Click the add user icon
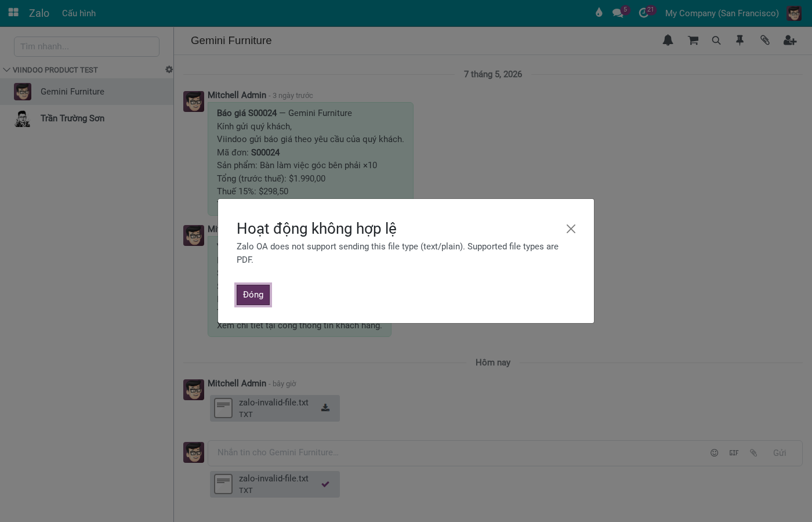The width and height of the screenshot is (812, 522). pyautogui.click(x=790, y=40)
